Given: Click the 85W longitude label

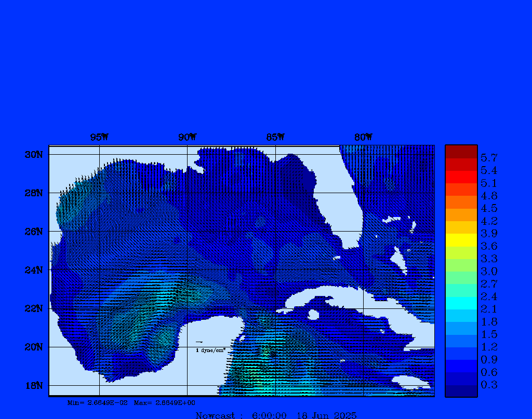Looking at the screenshot, I should (x=275, y=137).
